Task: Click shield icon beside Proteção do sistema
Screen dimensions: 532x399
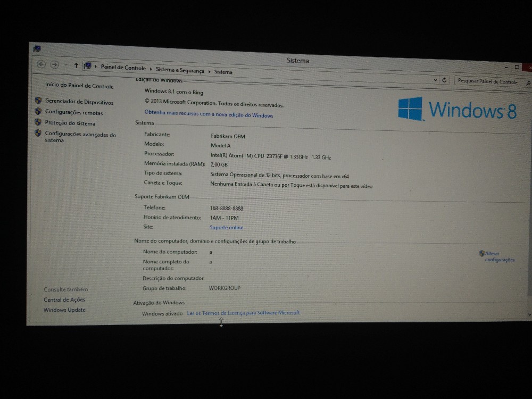Action: (x=38, y=122)
